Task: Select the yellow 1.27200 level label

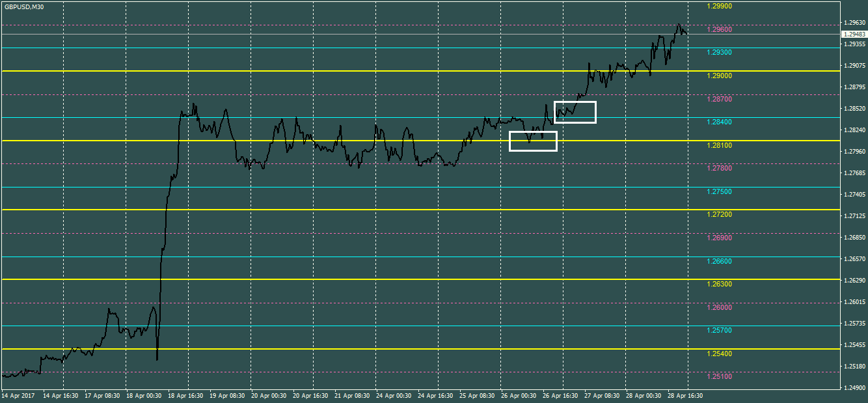Action: point(719,214)
